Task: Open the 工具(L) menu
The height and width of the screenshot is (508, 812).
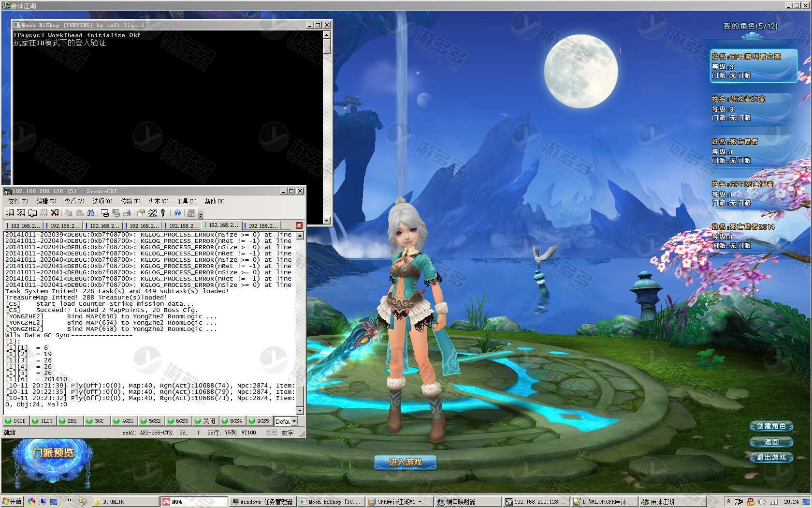Action: coord(187,201)
